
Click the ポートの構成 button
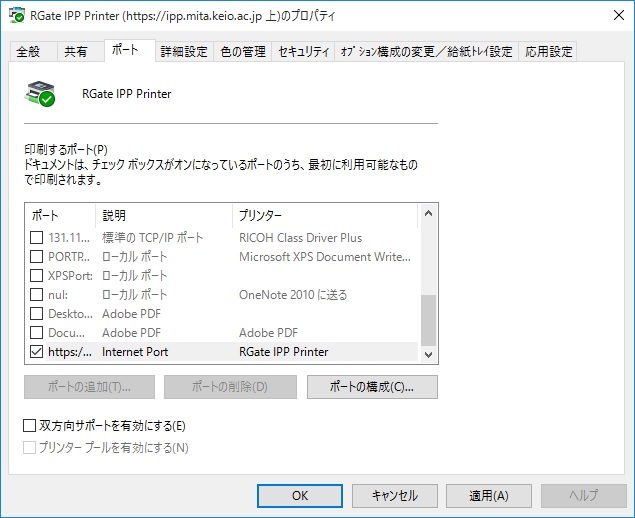pyautogui.click(x=371, y=387)
